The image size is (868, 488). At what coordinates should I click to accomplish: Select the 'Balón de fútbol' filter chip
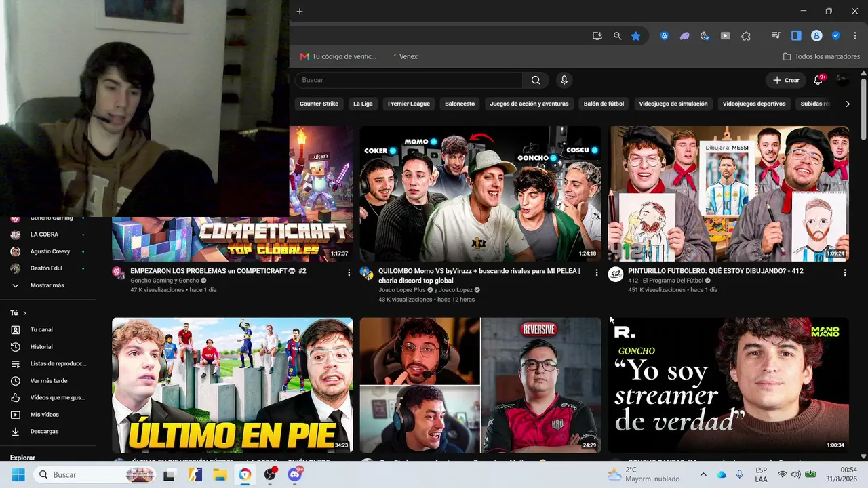(604, 104)
